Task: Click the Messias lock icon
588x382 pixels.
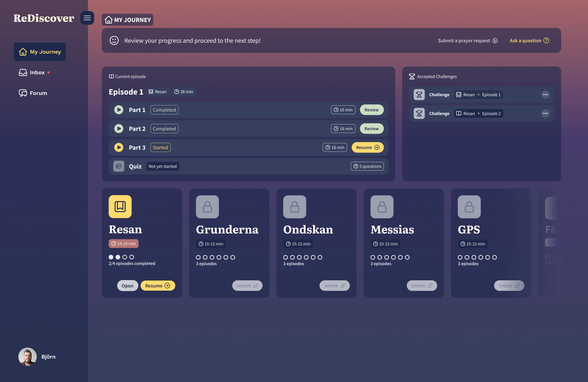Action: [x=382, y=207]
